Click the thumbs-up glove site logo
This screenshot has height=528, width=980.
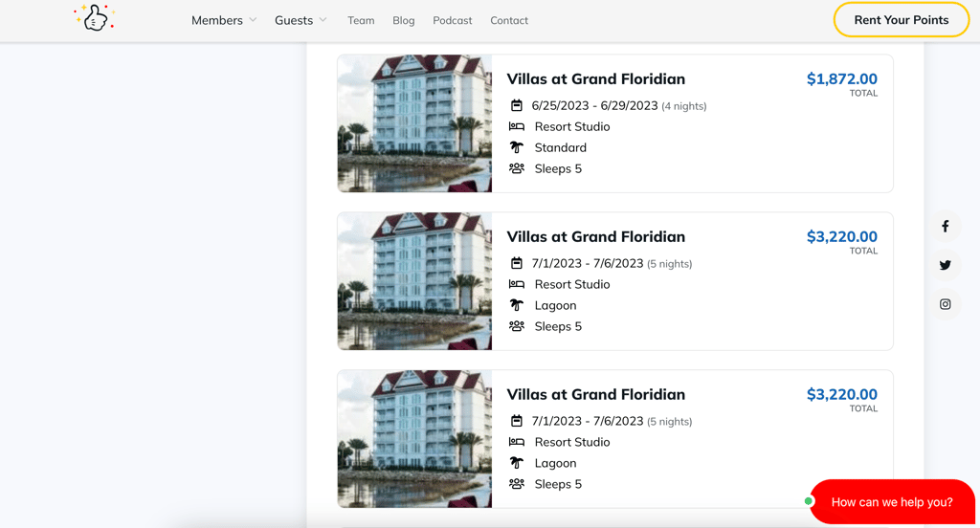95,17
